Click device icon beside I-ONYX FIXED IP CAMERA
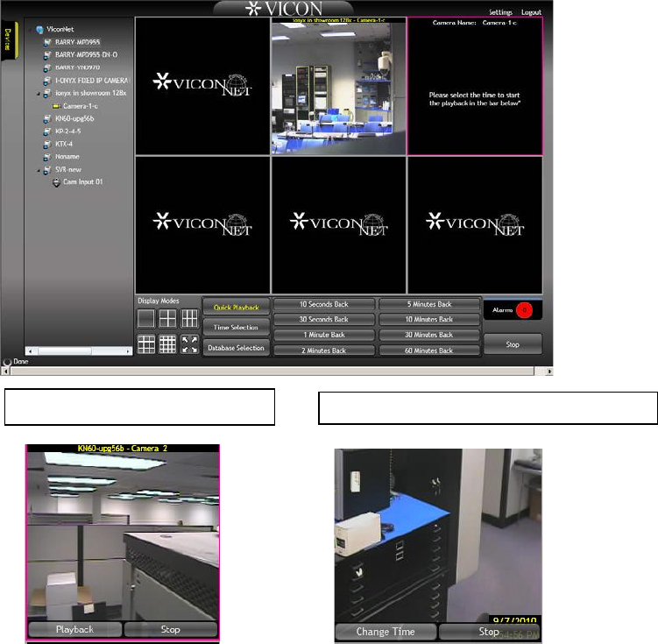Image resolution: width=658 pixels, height=644 pixels. click(47, 81)
